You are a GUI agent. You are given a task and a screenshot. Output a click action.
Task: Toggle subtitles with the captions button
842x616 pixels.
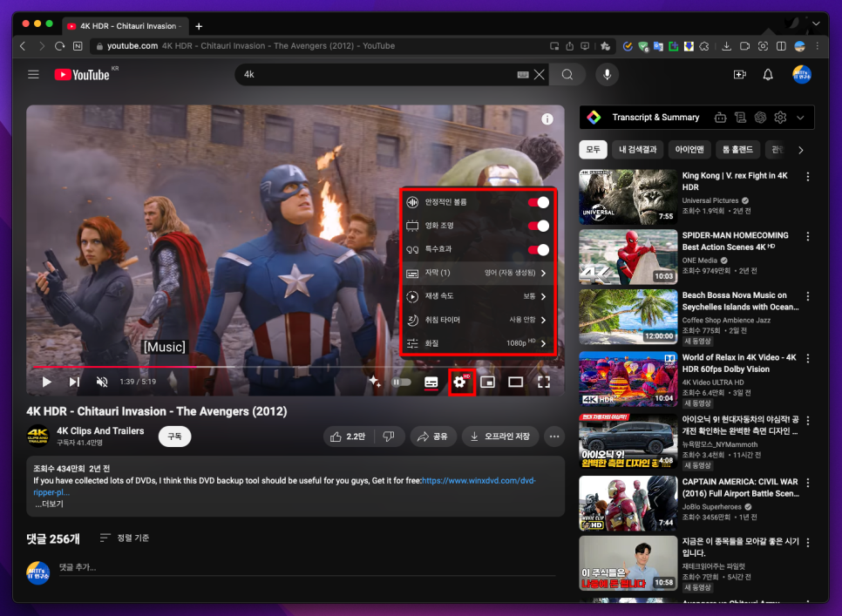[x=431, y=382]
